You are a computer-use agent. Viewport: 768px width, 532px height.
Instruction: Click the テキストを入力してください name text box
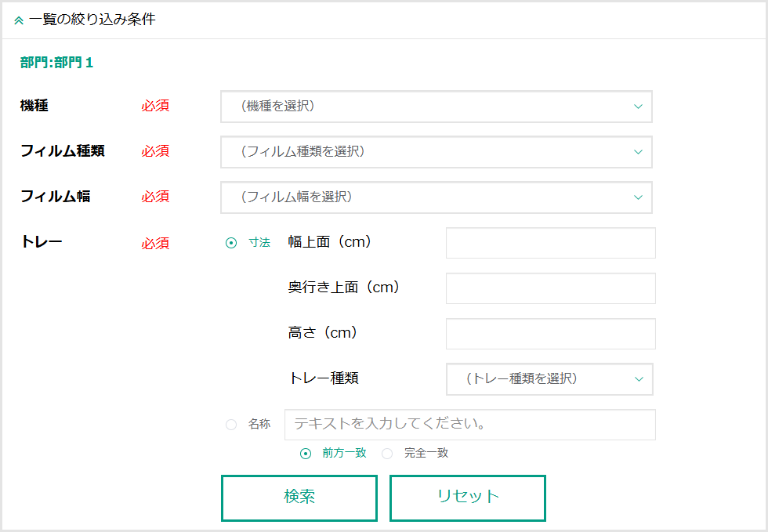469,425
